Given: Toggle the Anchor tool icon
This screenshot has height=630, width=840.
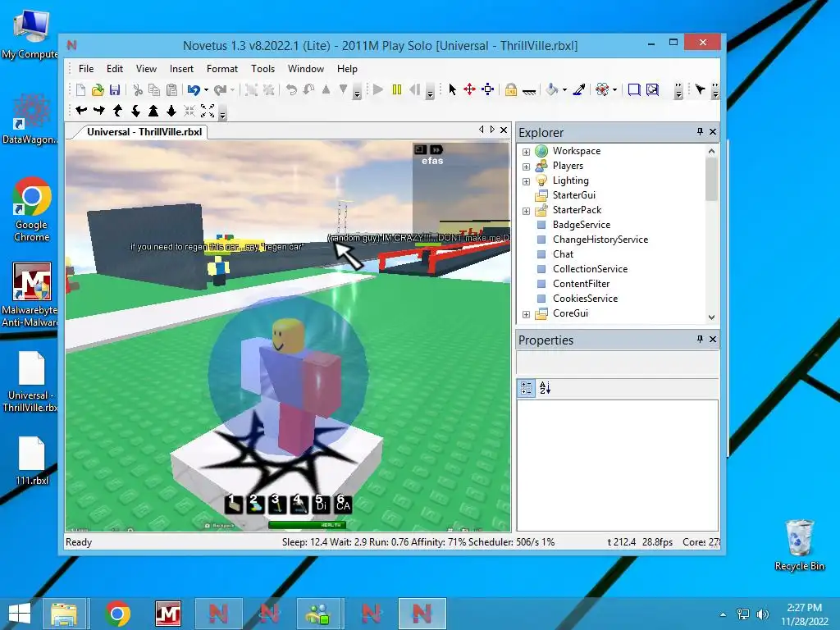Looking at the screenshot, I should click(529, 91).
